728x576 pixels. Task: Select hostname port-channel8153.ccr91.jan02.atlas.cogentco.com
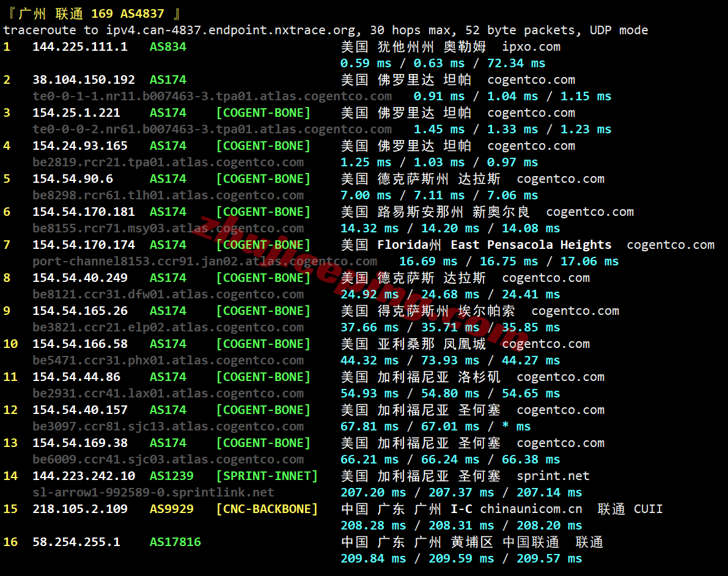(x=205, y=261)
